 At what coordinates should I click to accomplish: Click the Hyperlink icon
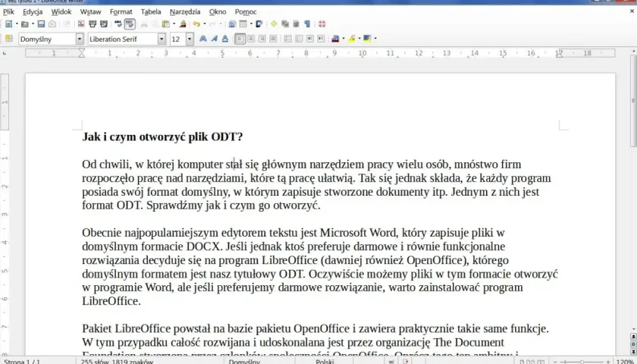click(232, 24)
